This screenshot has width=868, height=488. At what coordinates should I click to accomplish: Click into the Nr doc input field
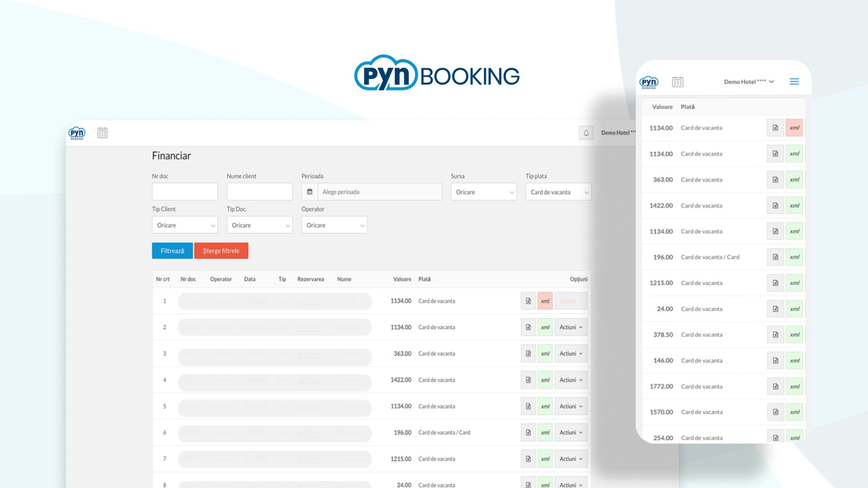pyautogui.click(x=185, y=192)
